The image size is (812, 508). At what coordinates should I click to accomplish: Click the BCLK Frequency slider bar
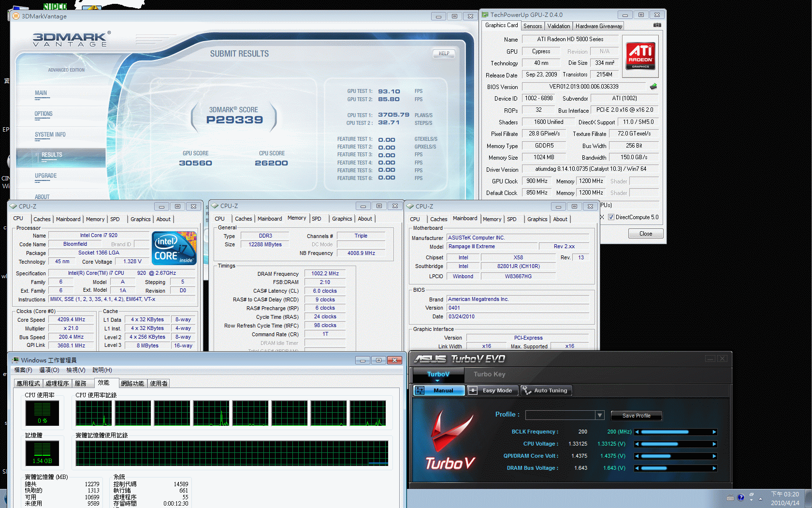pyautogui.click(x=676, y=432)
